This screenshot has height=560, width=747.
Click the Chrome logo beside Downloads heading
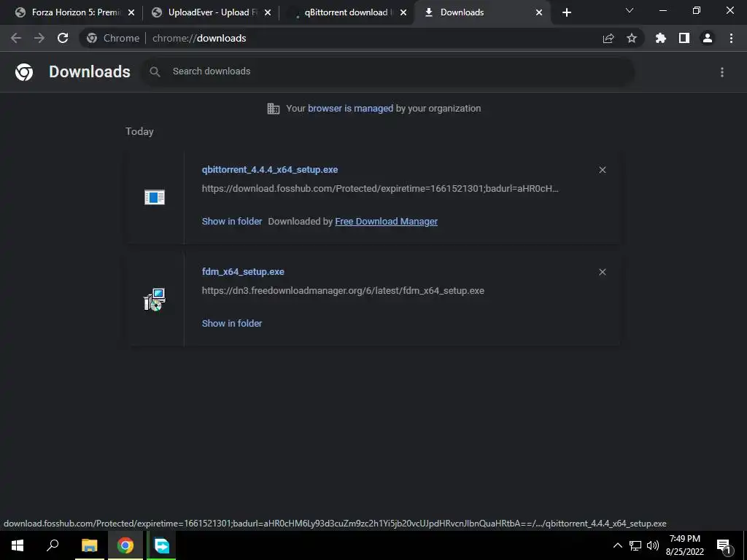point(24,72)
